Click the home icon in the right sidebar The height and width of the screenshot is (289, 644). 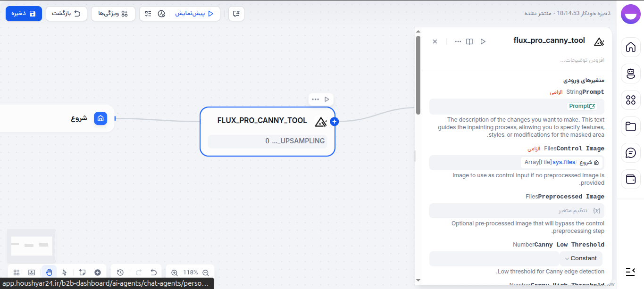pyautogui.click(x=631, y=47)
